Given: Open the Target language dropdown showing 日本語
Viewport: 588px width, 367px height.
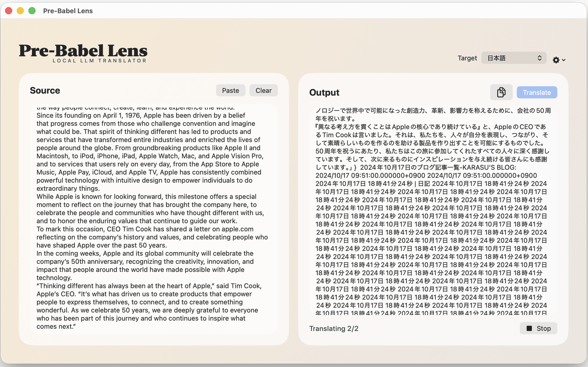Looking at the screenshot, I should (514, 58).
